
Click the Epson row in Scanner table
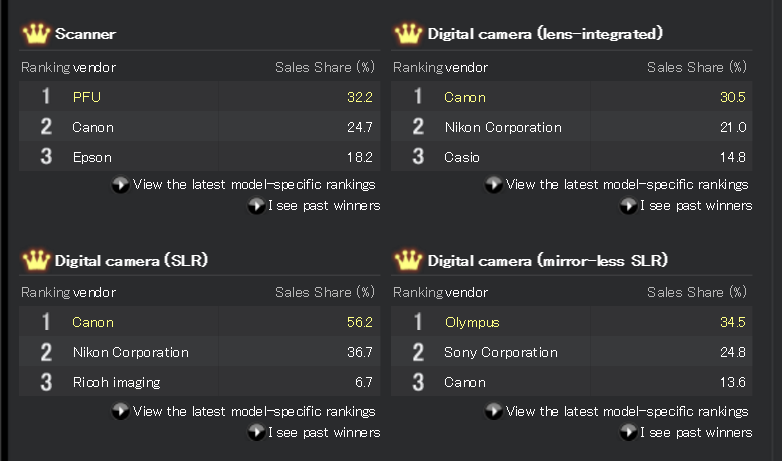tap(92, 157)
